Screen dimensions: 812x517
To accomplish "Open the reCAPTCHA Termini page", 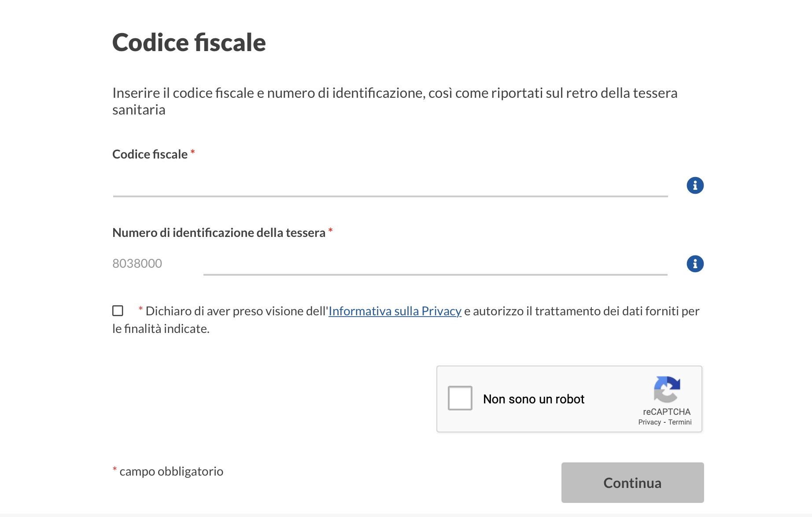I will pos(679,422).
